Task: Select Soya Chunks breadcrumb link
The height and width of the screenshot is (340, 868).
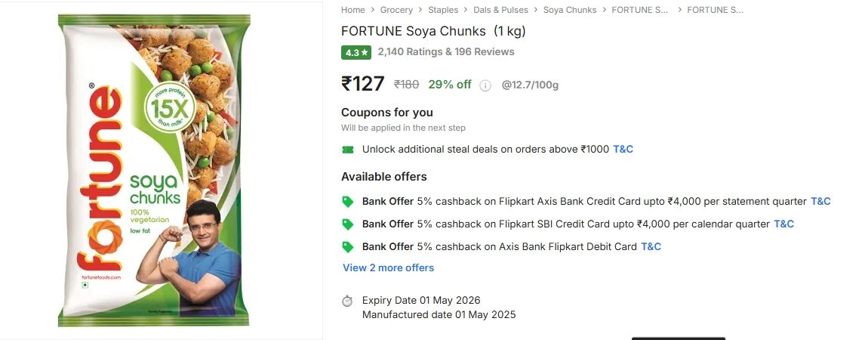Action: pos(570,10)
